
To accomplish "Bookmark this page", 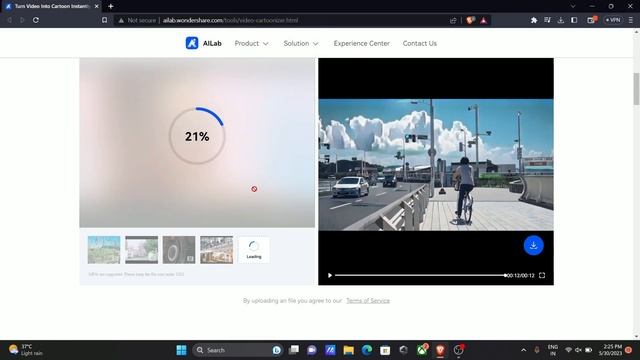I will [x=104, y=20].
